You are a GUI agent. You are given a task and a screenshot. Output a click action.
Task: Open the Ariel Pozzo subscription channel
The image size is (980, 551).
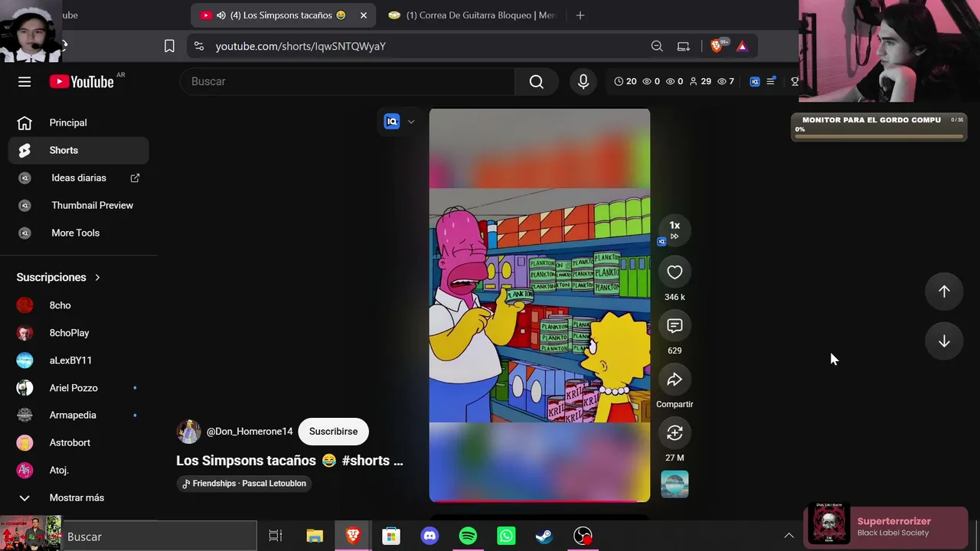(x=79, y=388)
